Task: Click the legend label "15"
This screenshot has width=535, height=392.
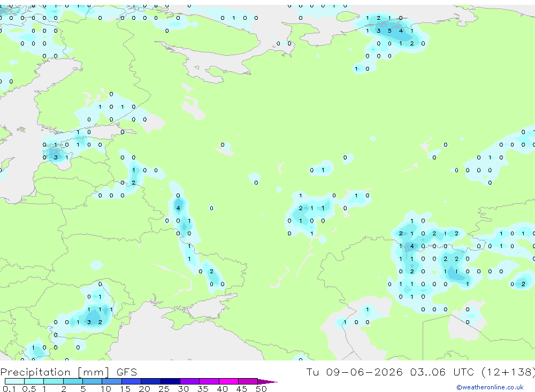Action: [x=125, y=389]
